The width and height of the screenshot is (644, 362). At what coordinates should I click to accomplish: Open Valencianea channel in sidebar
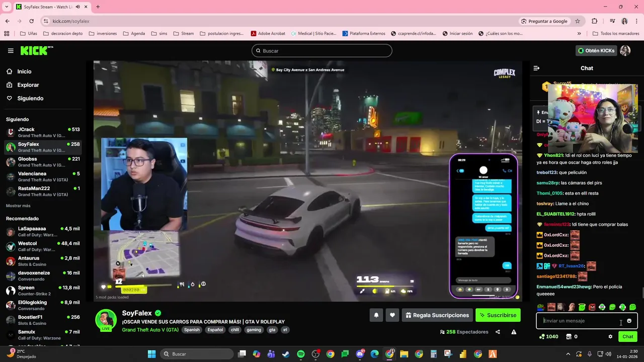coord(43,176)
